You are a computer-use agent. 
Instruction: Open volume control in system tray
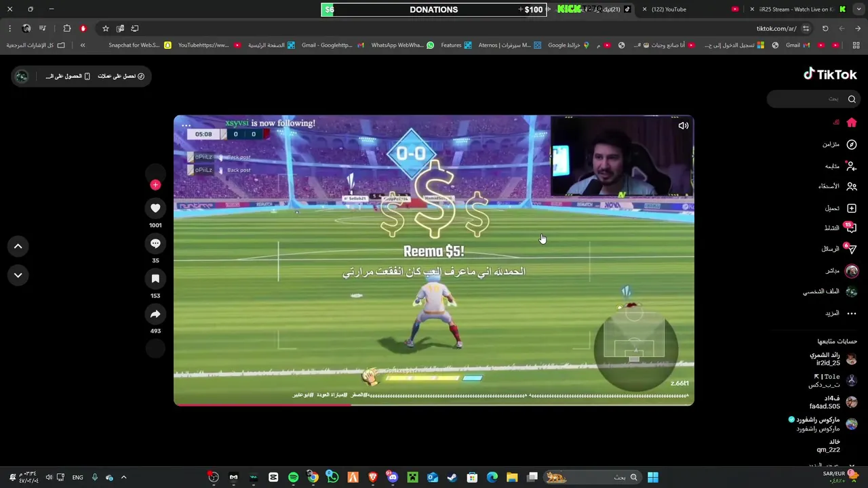point(49,477)
